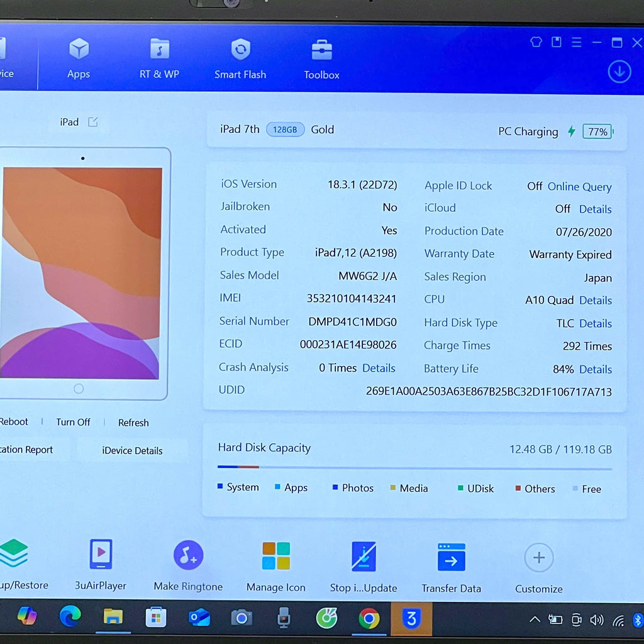Click the Refresh button
The image size is (644, 644).
(133, 423)
